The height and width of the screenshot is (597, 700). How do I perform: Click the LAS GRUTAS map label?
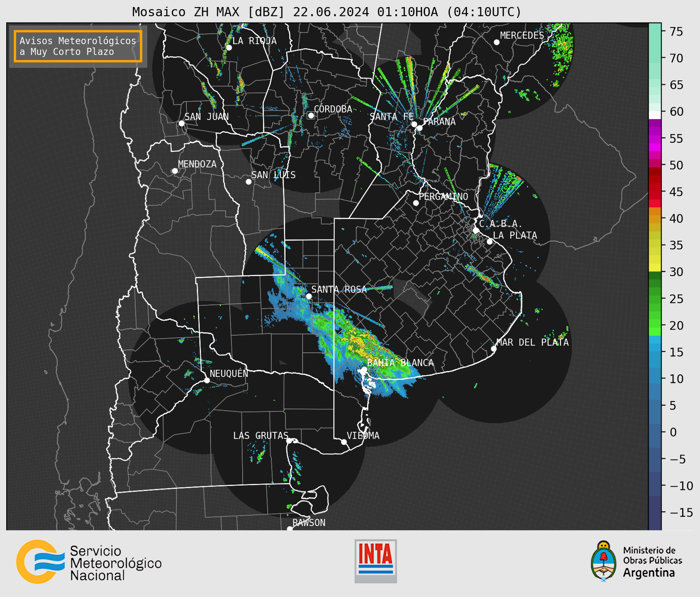coord(261,436)
